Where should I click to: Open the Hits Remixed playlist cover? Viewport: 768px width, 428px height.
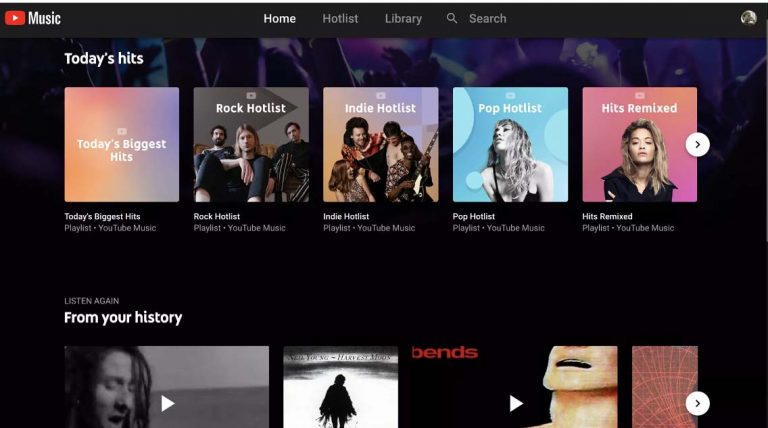pyautogui.click(x=640, y=144)
